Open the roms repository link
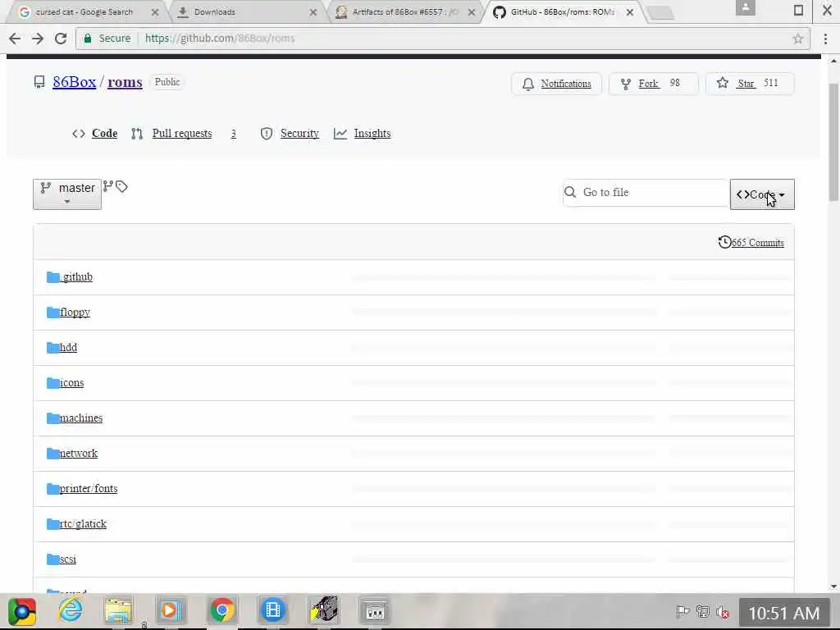The height and width of the screenshot is (630, 840). pos(125,82)
